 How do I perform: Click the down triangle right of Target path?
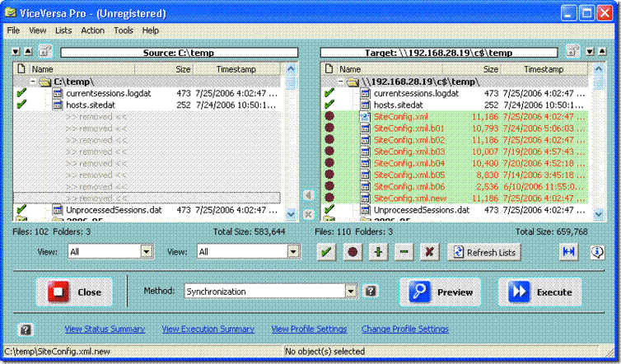coord(590,52)
